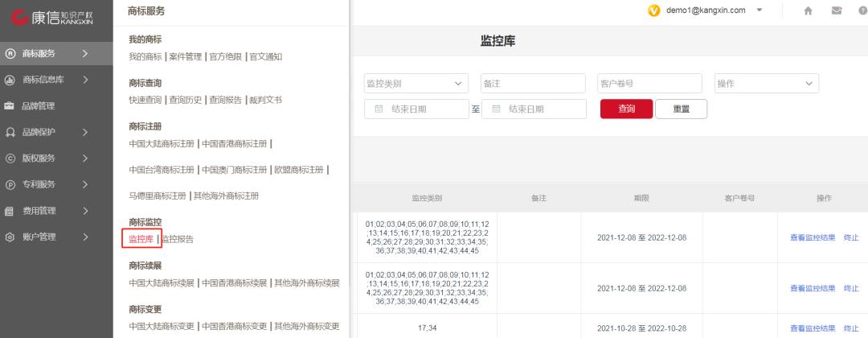868x338 pixels.
Task: Click the 品牌管理 briefcase icon
Action: tap(10, 106)
